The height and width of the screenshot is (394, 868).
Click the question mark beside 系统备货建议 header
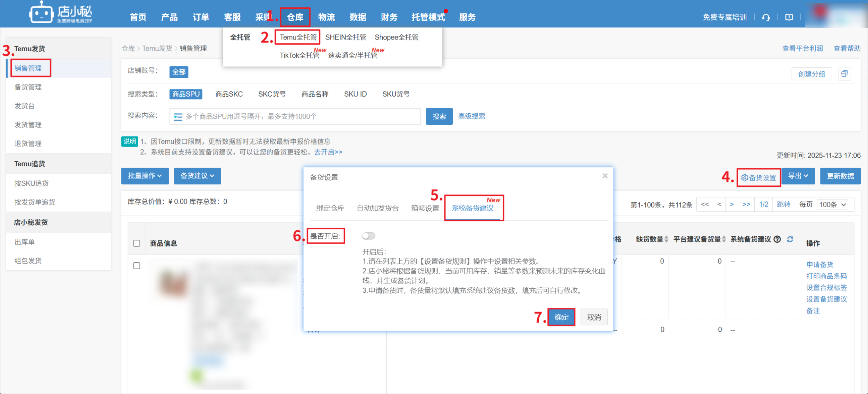pos(778,239)
